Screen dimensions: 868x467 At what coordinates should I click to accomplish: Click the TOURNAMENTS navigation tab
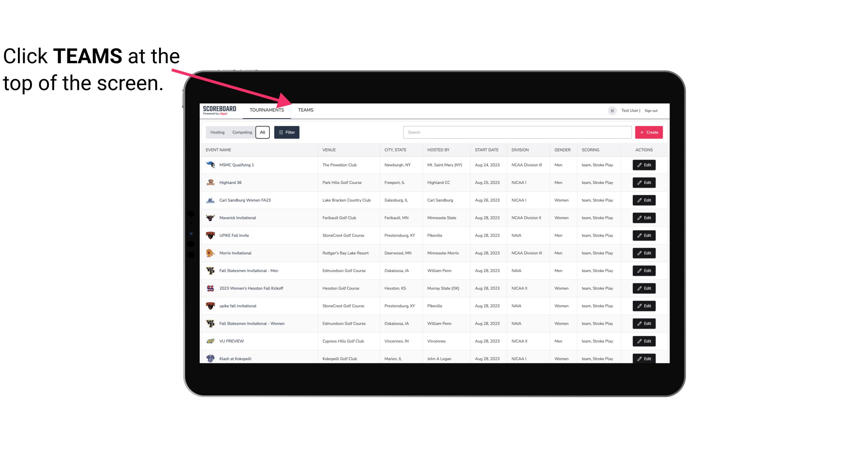[x=267, y=110]
